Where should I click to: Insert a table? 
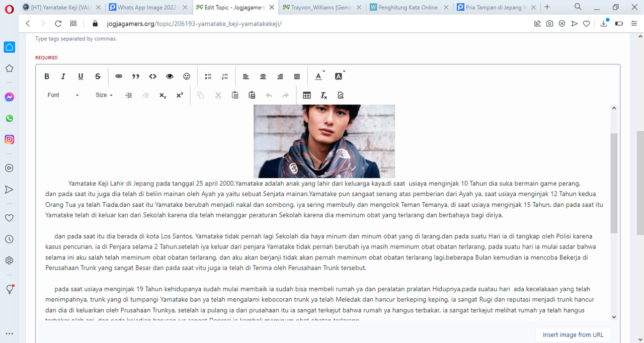[307, 95]
